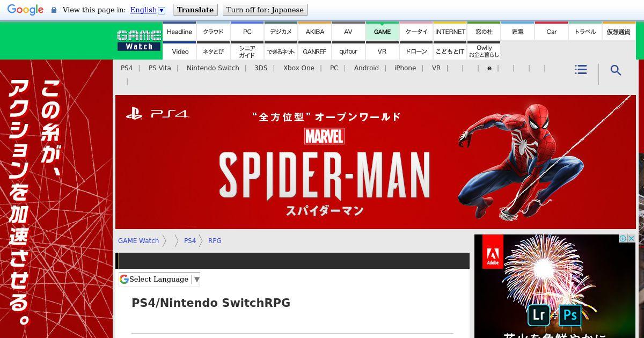Click GAME Watch breadcrumb link

[x=138, y=241]
